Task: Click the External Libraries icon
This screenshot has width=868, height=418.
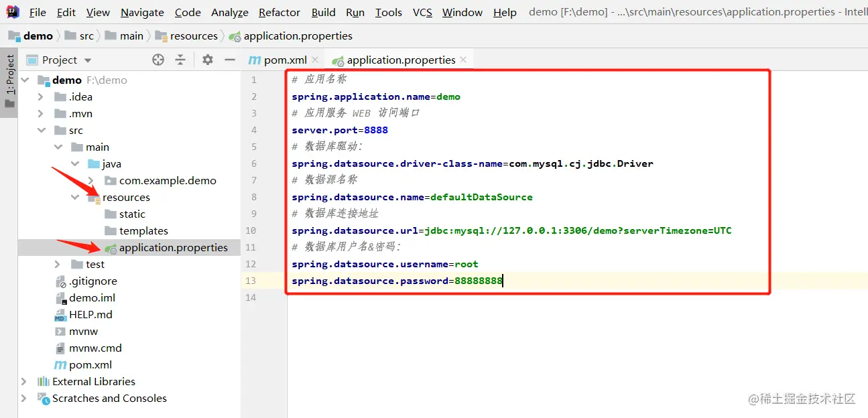Action: pyautogui.click(x=44, y=381)
